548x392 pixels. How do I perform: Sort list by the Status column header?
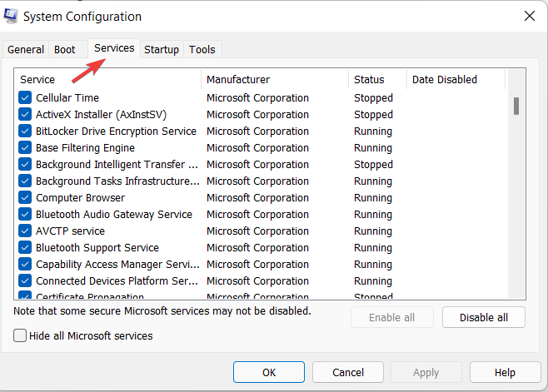coord(377,80)
